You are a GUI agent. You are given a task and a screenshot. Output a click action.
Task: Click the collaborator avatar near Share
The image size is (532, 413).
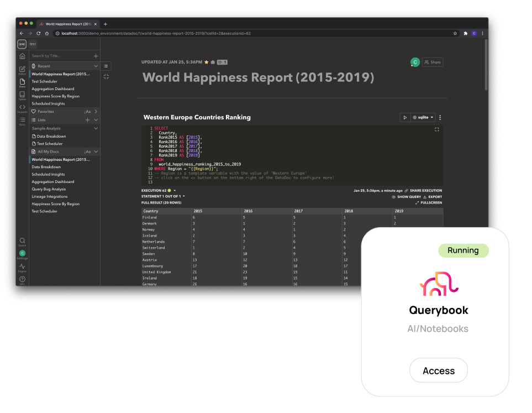point(415,62)
